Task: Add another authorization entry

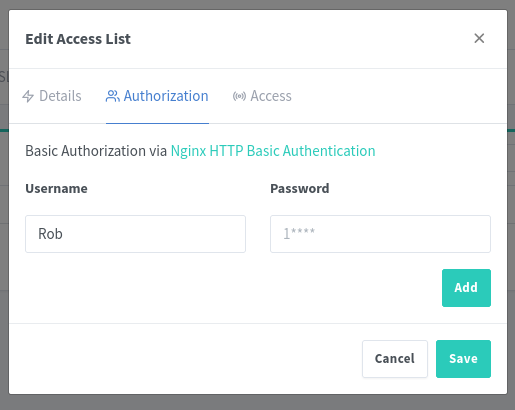Action: click(x=466, y=288)
